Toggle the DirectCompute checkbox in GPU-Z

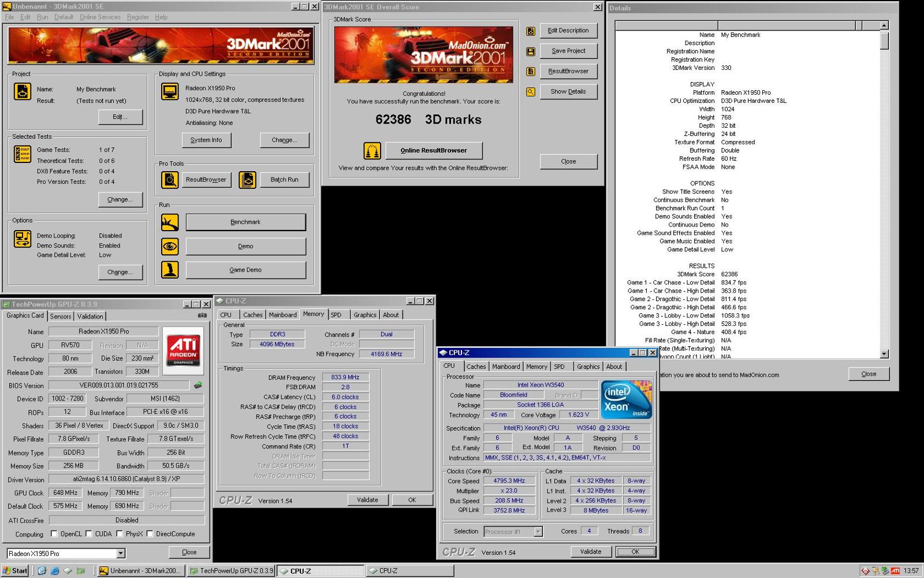click(150, 534)
